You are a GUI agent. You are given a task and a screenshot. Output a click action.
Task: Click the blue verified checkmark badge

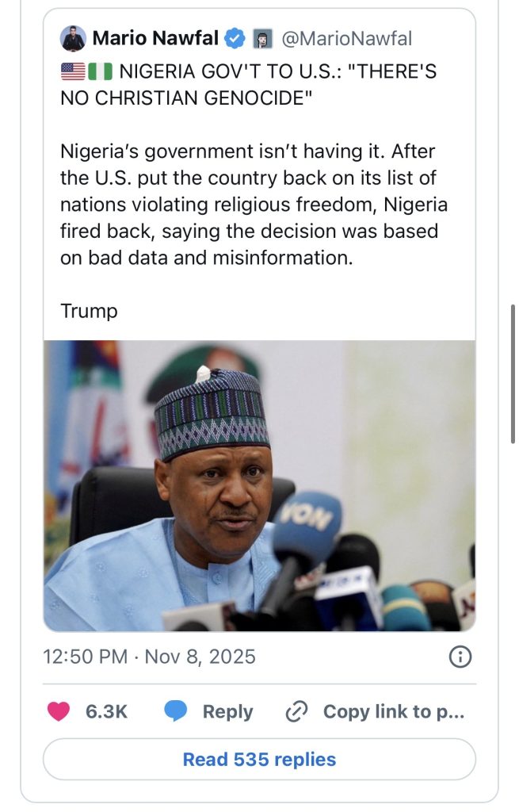click(x=235, y=38)
